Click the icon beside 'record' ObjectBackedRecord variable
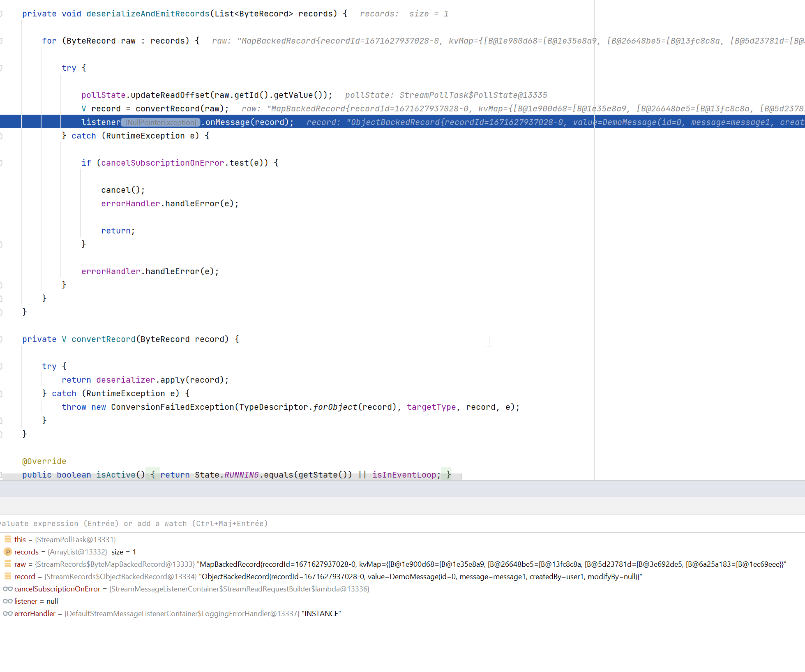 [8, 576]
